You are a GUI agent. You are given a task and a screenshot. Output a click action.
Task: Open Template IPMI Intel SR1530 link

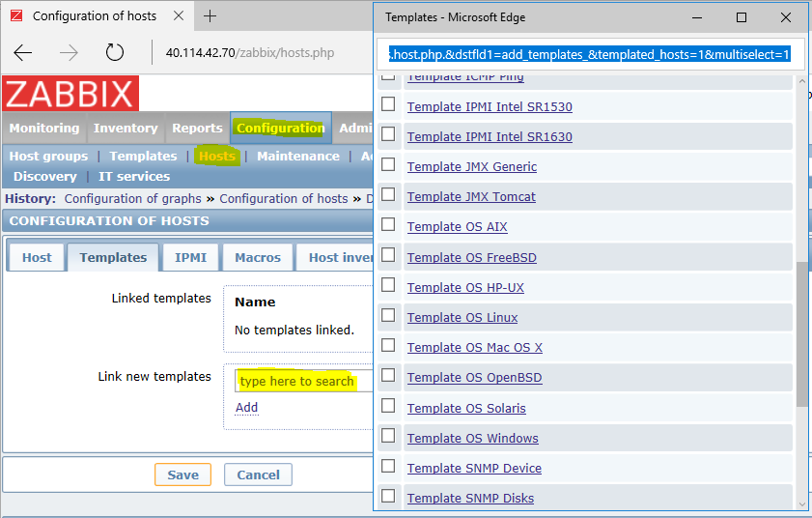click(x=490, y=107)
